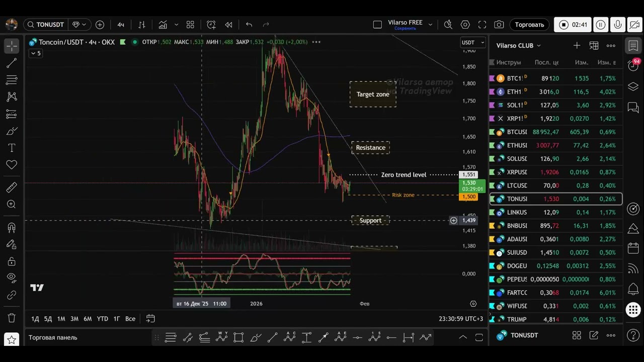Open the chart patterns tool group
The height and width of the screenshot is (362, 644).
[x=12, y=97]
